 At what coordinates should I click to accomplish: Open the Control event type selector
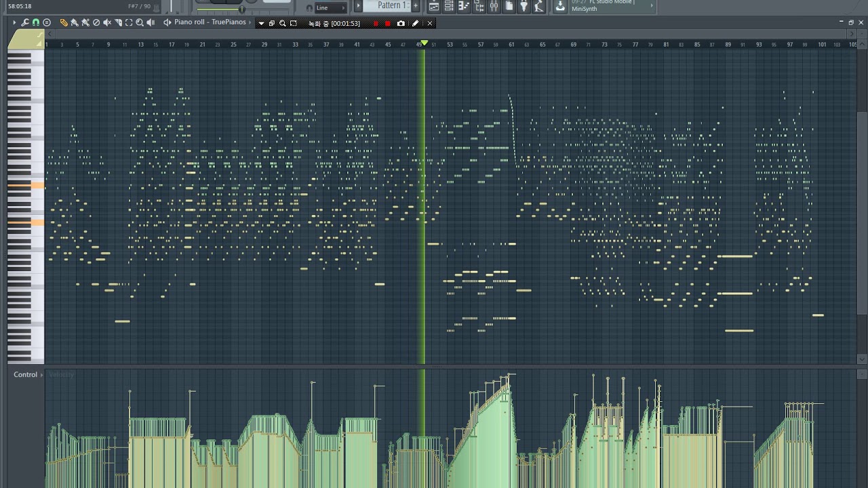coord(27,375)
